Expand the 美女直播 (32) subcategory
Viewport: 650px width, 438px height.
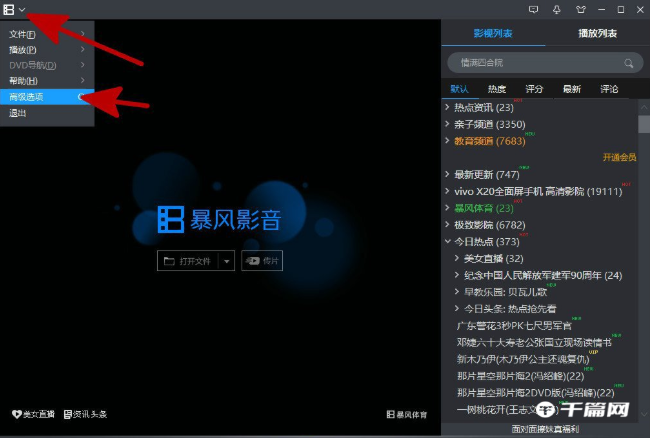tap(456, 258)
